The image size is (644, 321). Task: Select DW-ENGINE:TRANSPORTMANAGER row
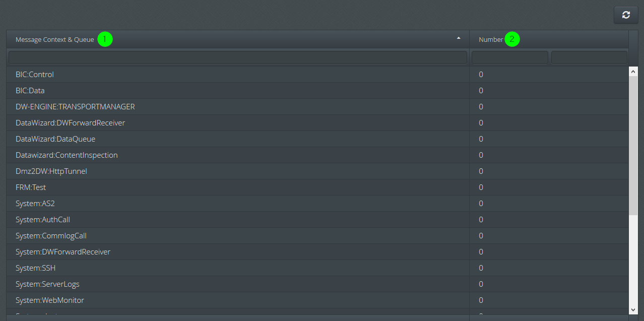point(317,107)
